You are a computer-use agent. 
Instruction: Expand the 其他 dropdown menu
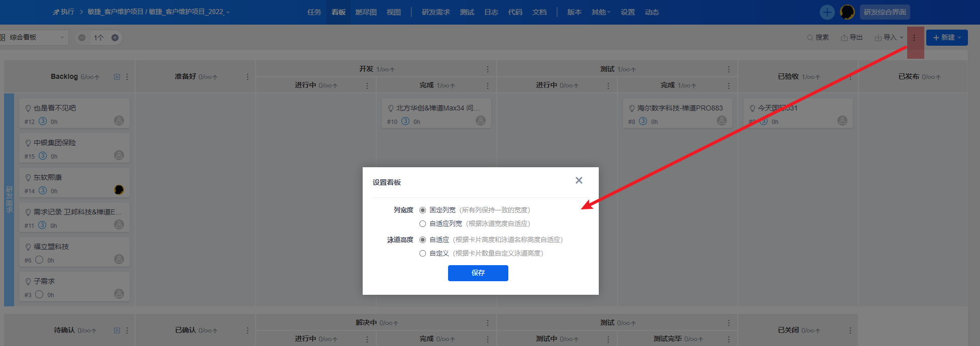pos(601,12)
